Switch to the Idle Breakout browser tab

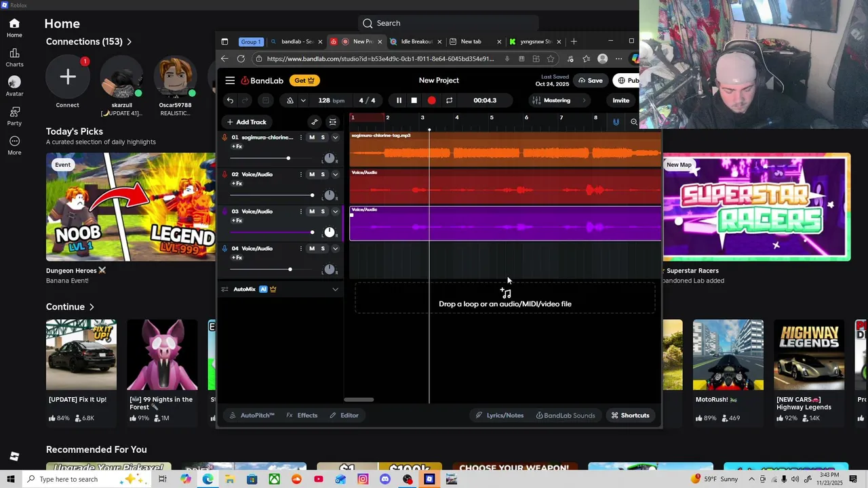415,41
